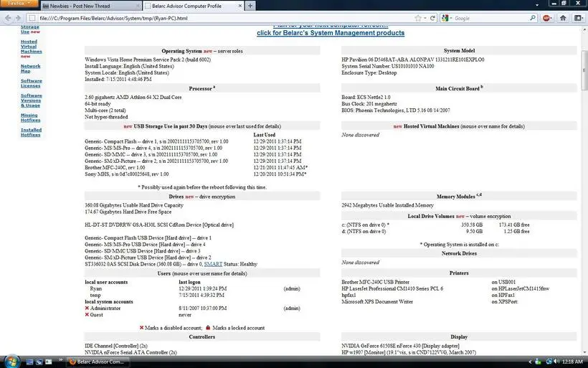Open the SMART link for ST336032 disk
Screen dimensions: 588x368
click(213, 264)
